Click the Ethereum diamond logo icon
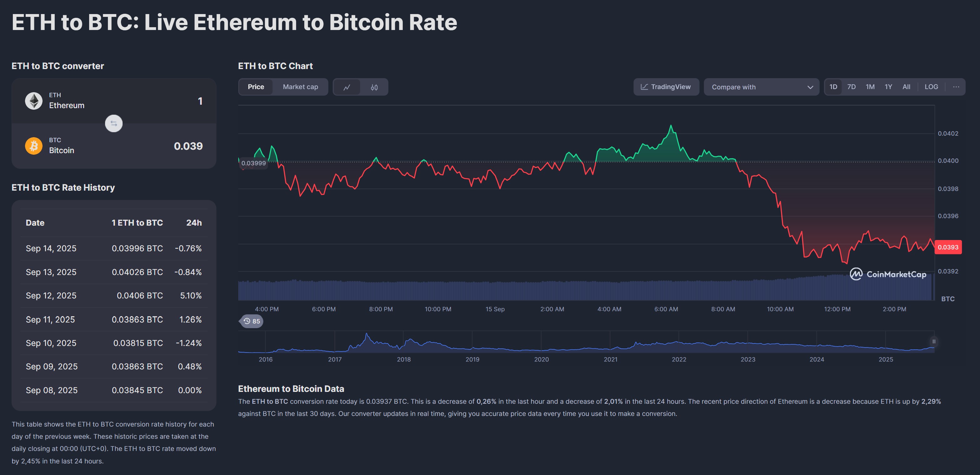The image size is (980, 475). pos(34,101)
